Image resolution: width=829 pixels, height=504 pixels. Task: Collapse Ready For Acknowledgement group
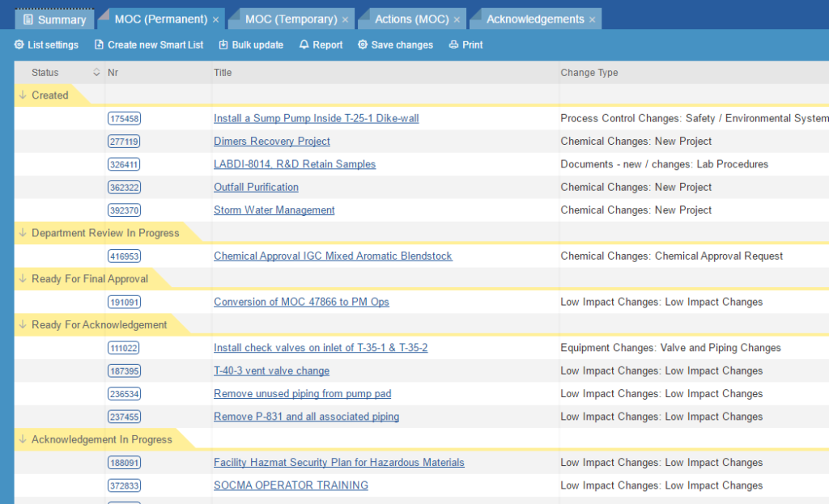pos(23,325)
